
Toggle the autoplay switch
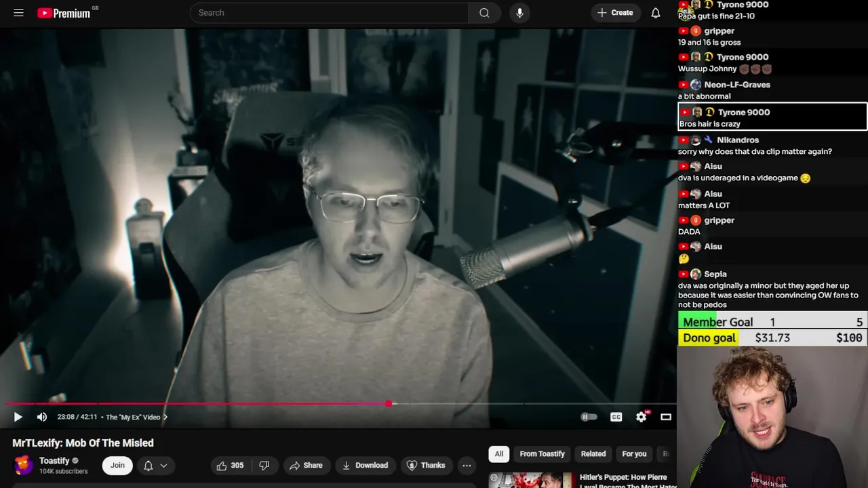(589, 417)
